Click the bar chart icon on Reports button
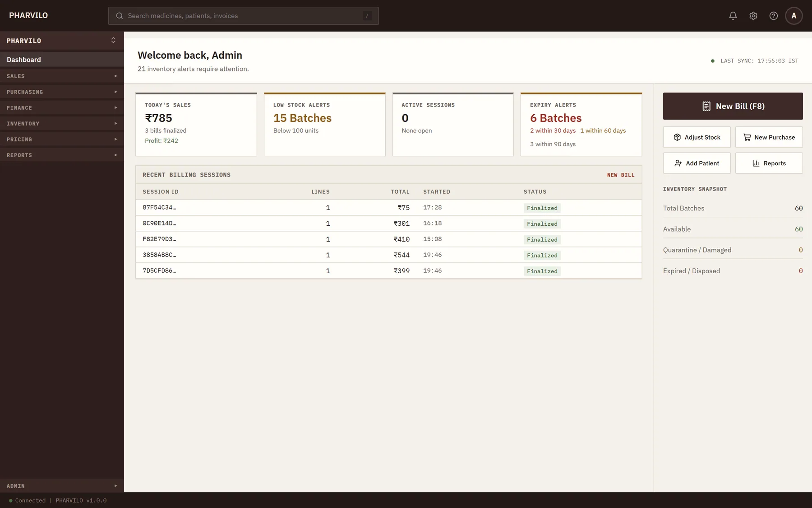 coord(756,163)
